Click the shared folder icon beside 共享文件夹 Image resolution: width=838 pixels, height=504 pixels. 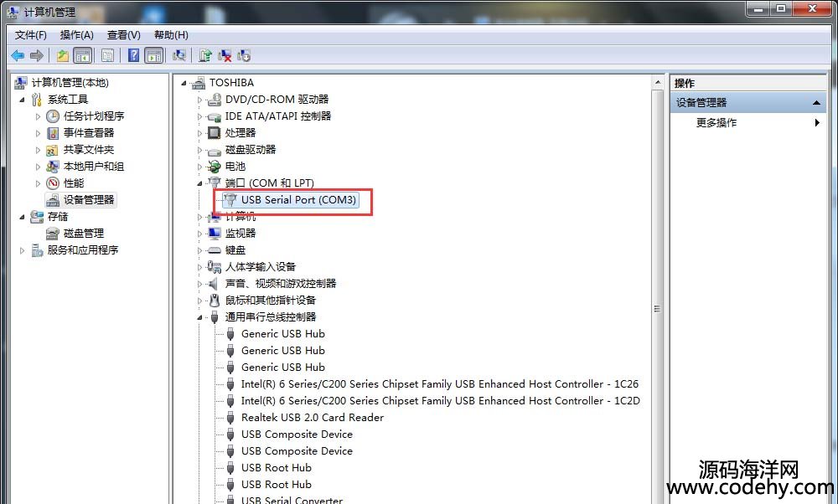pos(52,150)
